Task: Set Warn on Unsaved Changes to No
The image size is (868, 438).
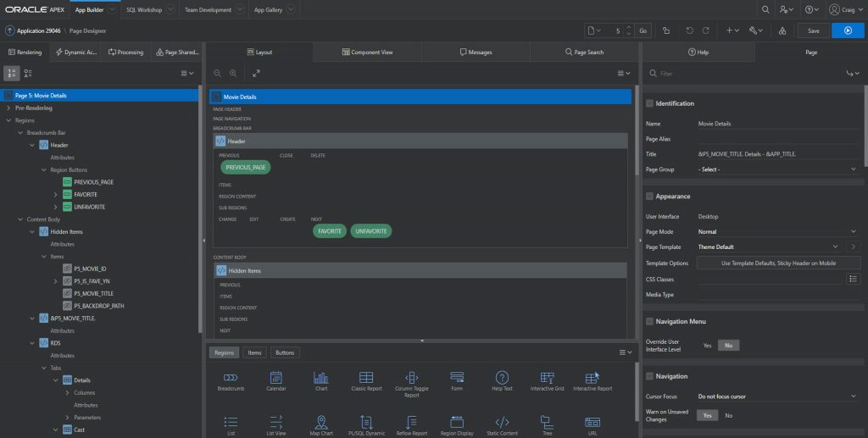Action: click(728, 415)
